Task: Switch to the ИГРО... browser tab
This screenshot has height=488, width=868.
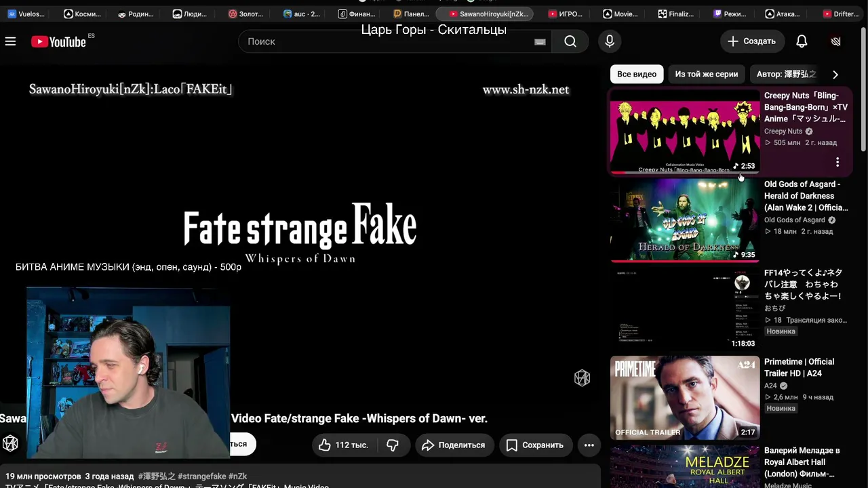Action: pyautogui.click(x=566, y=14)
